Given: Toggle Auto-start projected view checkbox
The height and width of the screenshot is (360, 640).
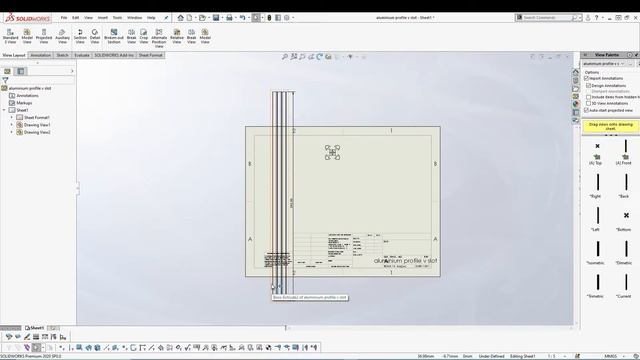Looking at the screenshot, I should tap(587, 110).
